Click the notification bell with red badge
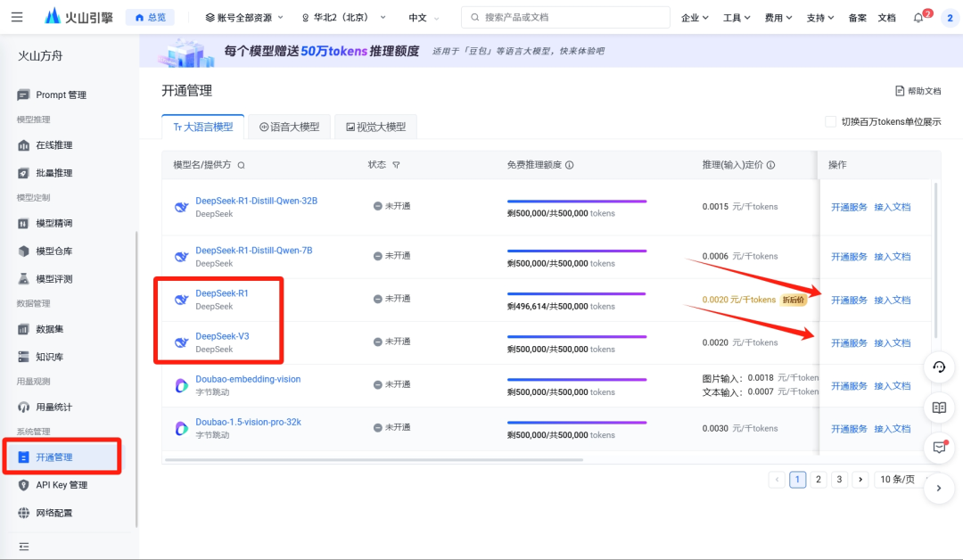The height and width of the screenshot is (560, 963). tap(919, 16)
